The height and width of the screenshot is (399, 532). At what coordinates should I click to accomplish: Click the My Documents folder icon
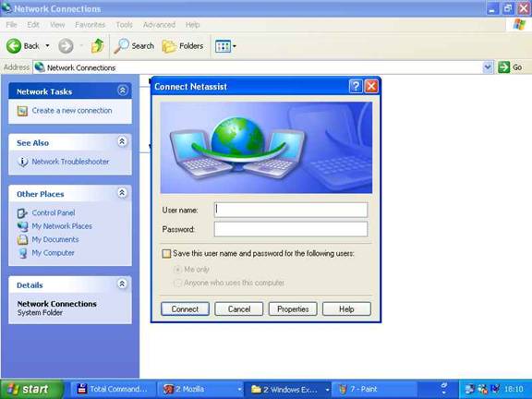[x=22, y=239]
